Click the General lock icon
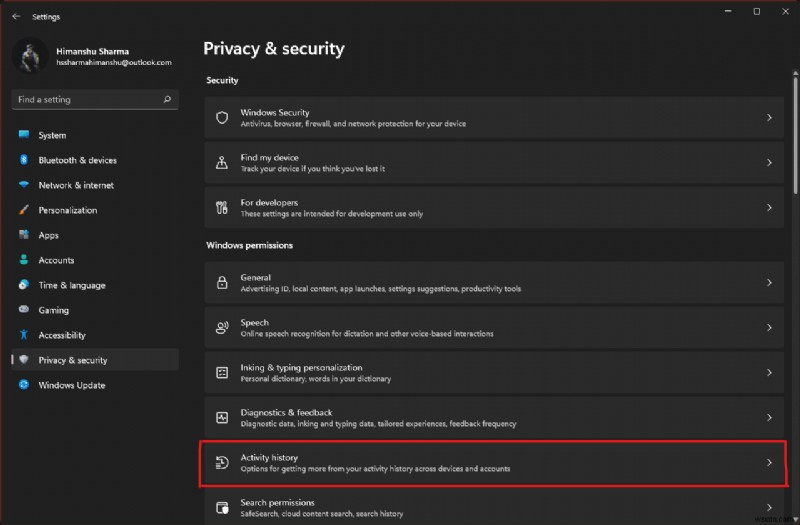 [222, 282]
